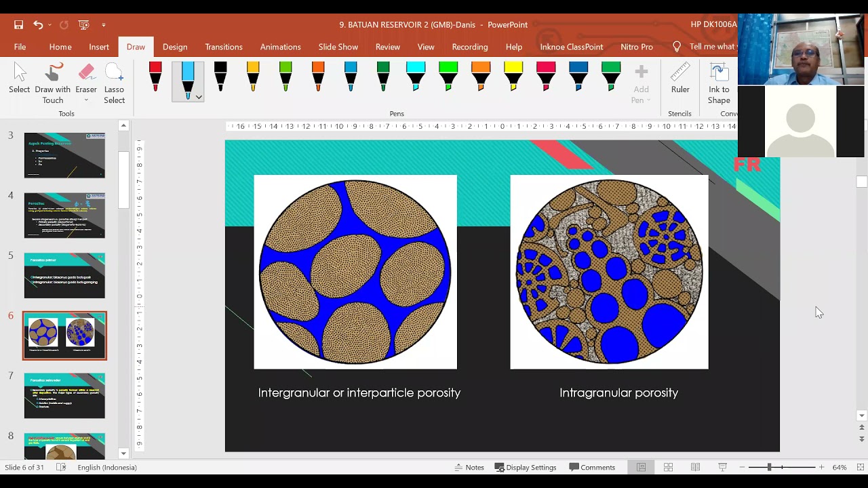Choose the yellow highlighter
Screen dimensions: 868x488
click(x=513, y=77)
